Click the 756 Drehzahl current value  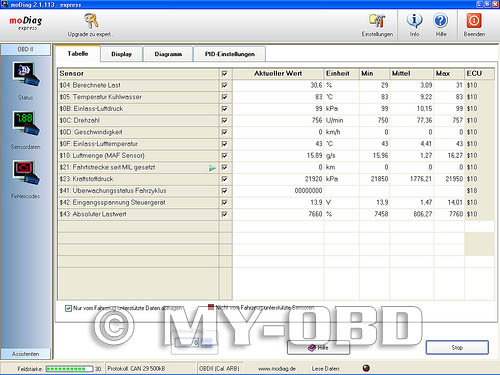pyautogui.click(x=317, y=120)
